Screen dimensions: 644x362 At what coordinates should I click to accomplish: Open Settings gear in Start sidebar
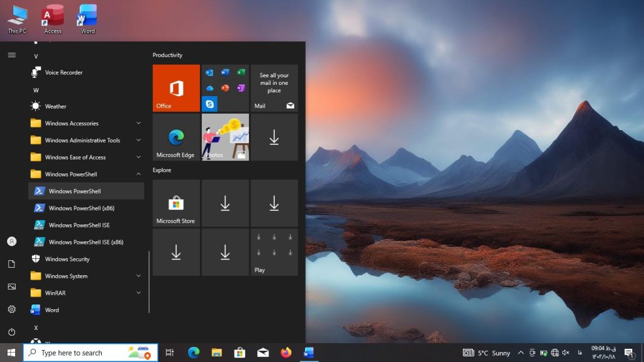[x=11, y=309]
